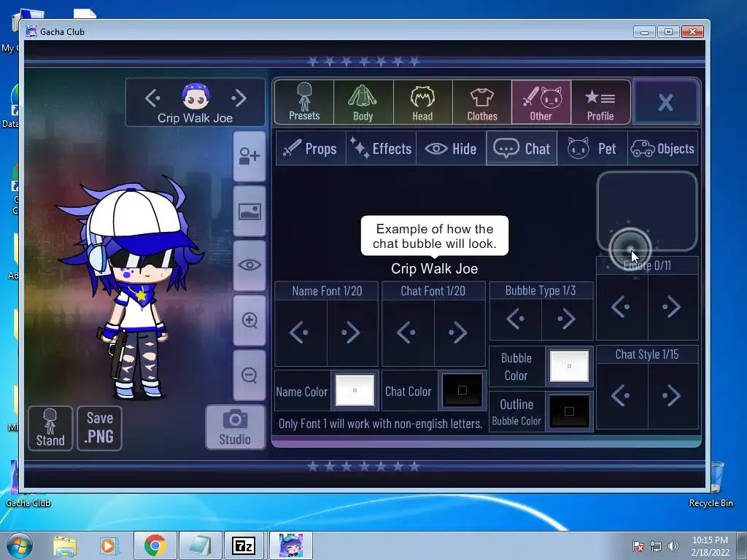This screenshot has height=560, width=747.
Task: Open the Profile tab
Action: pyautogui.click(x=600, y=102)
